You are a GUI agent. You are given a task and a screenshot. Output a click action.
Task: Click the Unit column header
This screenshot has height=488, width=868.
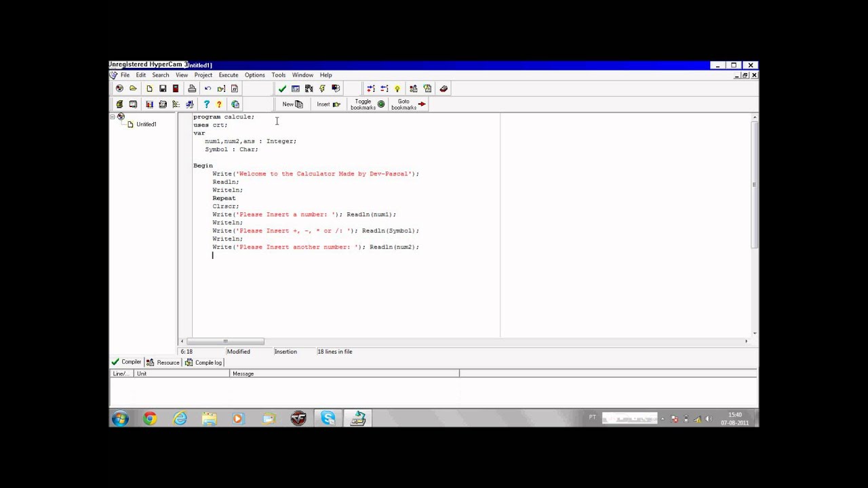[x=182, y=373]
